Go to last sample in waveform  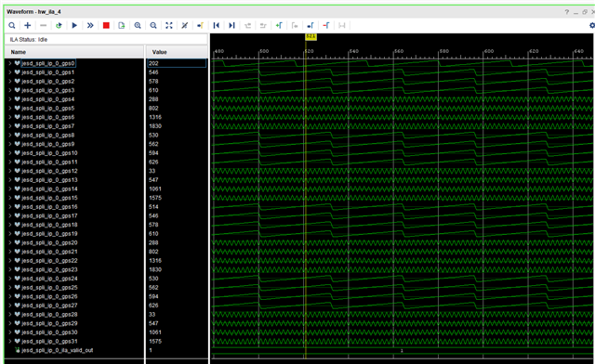pos(231,25)
